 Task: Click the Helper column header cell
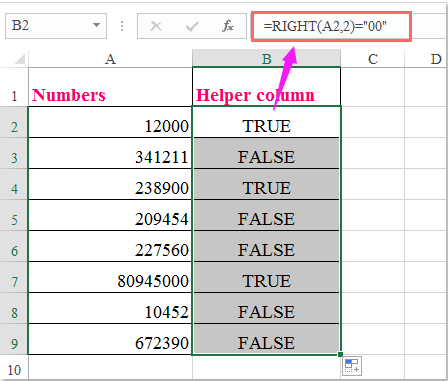(266, 87)
